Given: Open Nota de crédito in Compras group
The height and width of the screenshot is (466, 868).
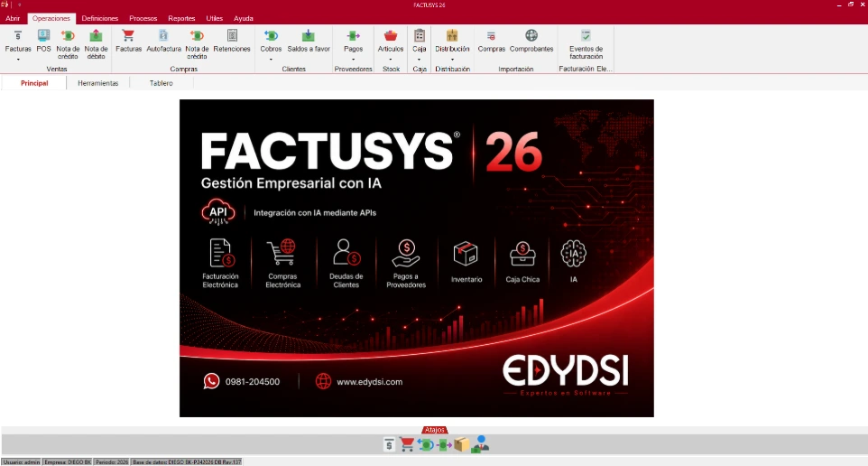Looking at the screenshot, I should [197, 44].
